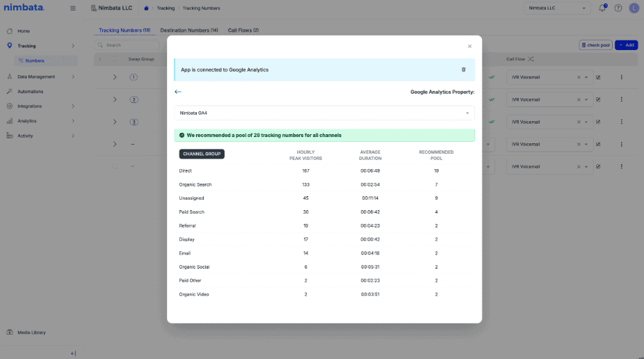The image size is (644, 359).
Task: Click the Tracking Numbers breadcrumb
Action: click(201, 8)
